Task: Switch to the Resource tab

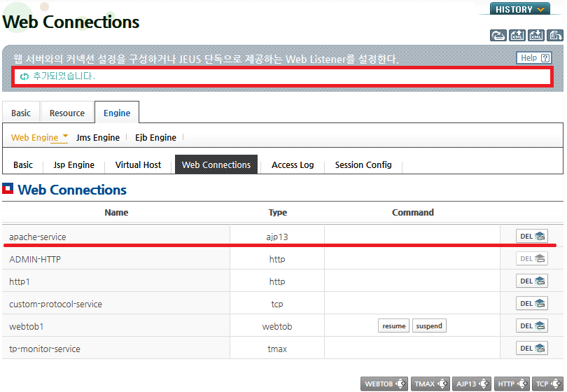Action: click(x=67, y=113)
